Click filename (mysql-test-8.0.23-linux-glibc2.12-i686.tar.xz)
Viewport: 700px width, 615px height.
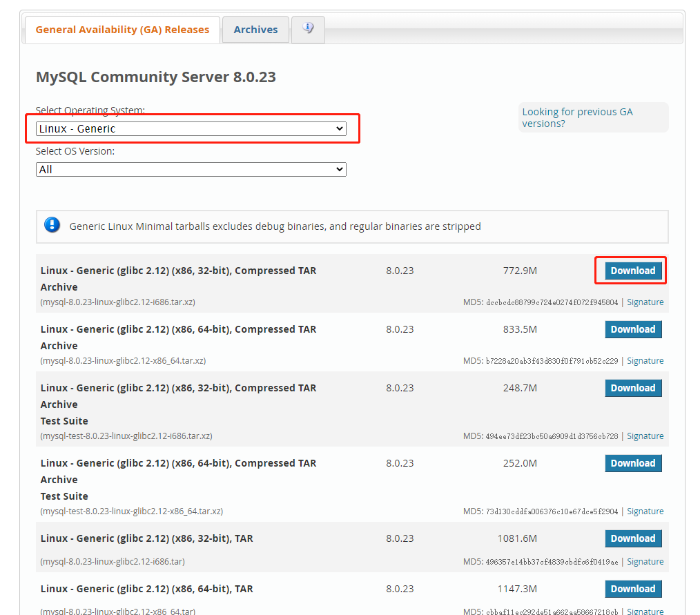click(x=126, y=436)
